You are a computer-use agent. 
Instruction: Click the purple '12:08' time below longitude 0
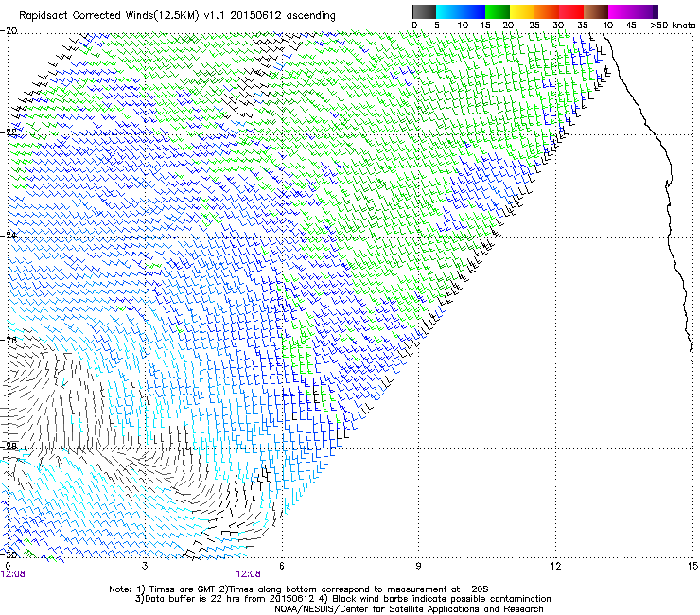[x=13, y=574]
